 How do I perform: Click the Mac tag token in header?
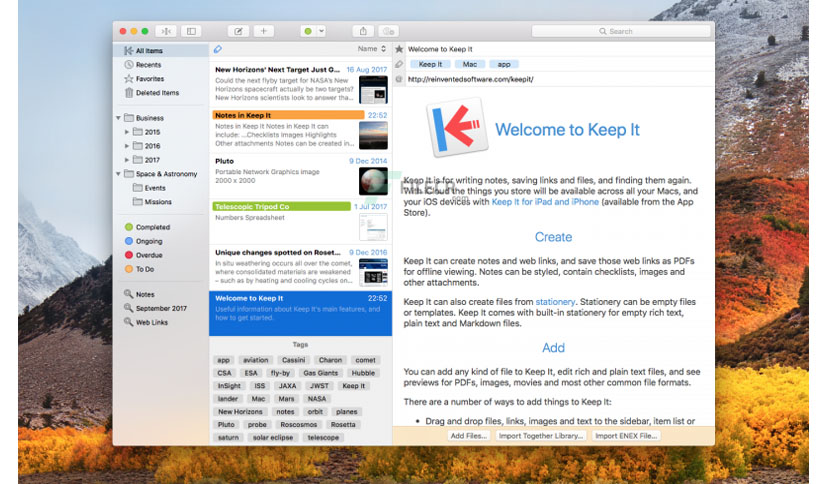(x=470, y=64)
